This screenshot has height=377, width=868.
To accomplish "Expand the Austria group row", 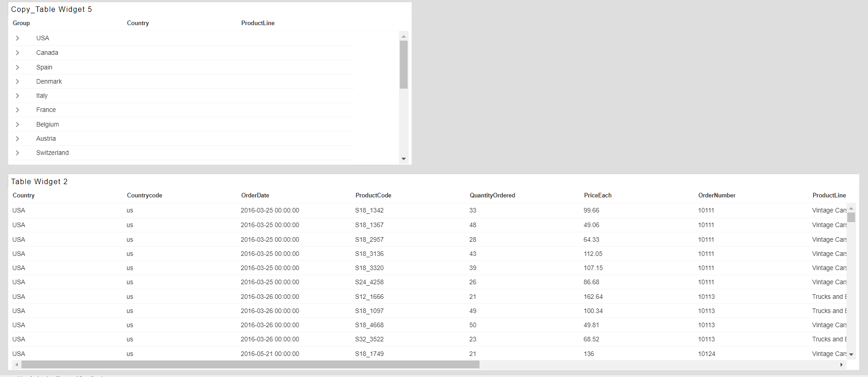I will tap(17, 138).
